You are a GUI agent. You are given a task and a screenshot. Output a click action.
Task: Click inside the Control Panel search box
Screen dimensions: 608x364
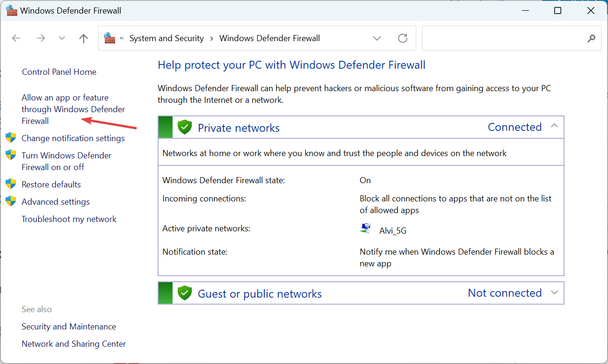505,38
